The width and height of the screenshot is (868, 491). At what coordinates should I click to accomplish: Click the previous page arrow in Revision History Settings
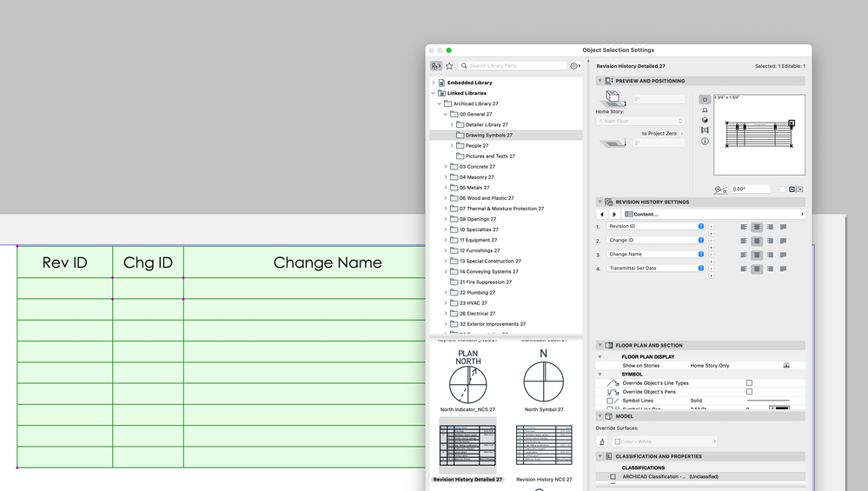click(601, 214)
